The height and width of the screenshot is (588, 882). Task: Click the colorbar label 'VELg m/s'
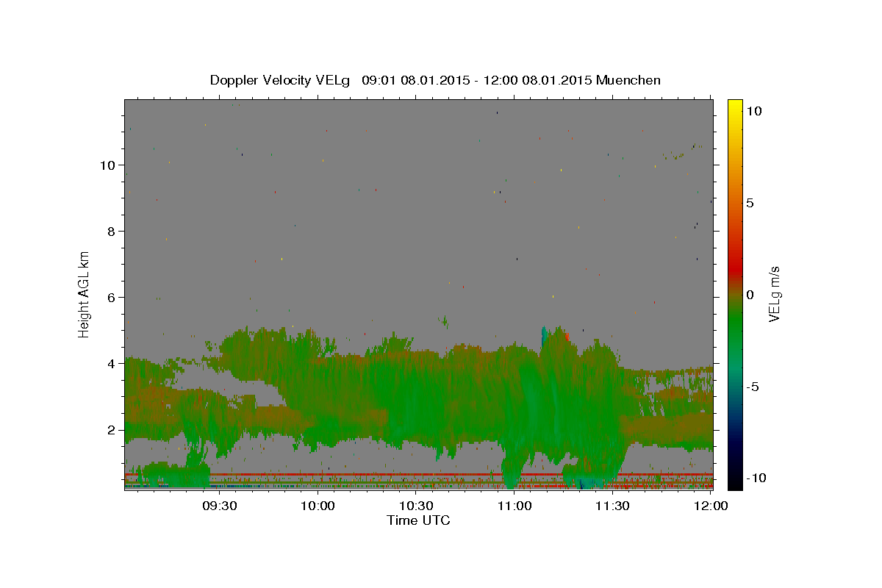[x=774, y=293]
